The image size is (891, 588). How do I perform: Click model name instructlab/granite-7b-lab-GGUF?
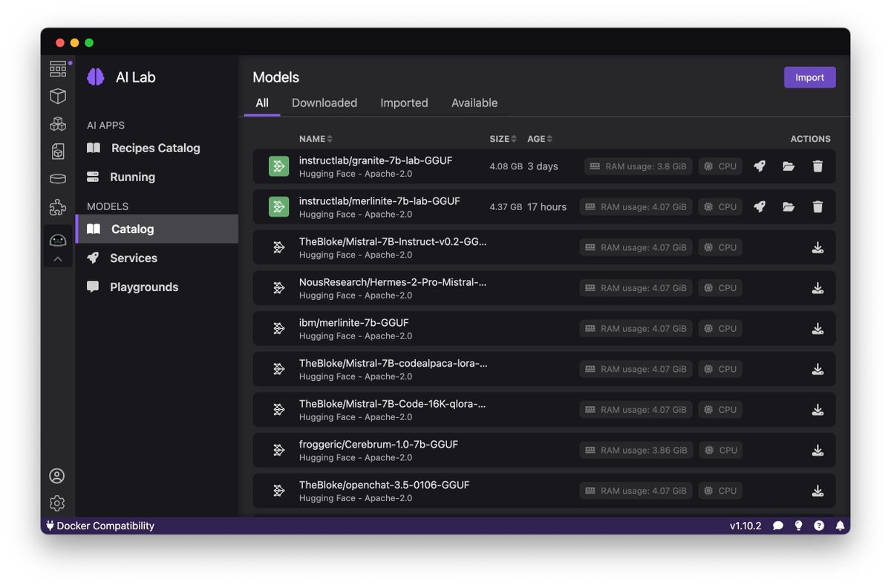376,160
